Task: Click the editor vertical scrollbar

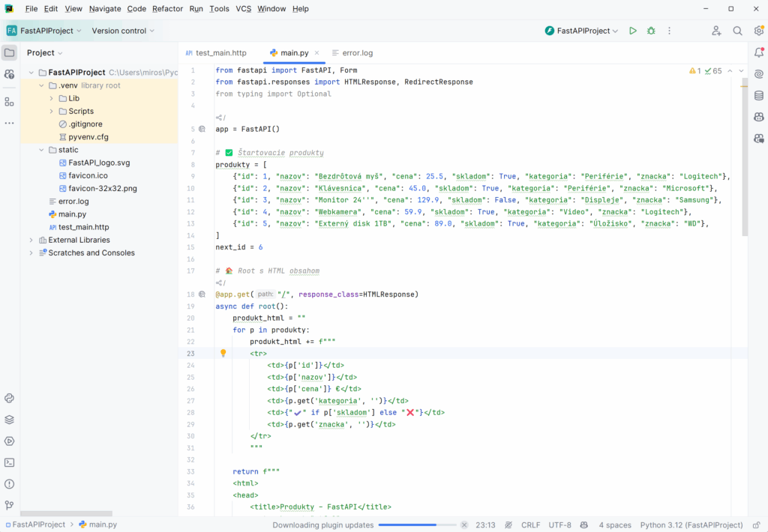Action: [745, 157]
